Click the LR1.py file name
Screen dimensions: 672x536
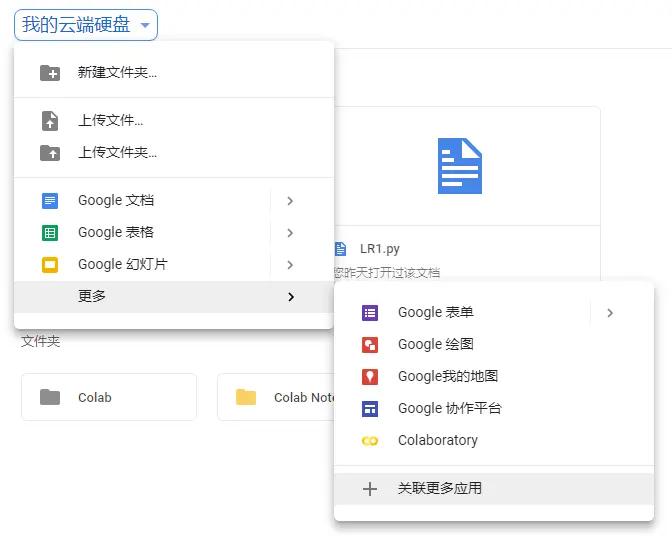(x=380, y=249)
